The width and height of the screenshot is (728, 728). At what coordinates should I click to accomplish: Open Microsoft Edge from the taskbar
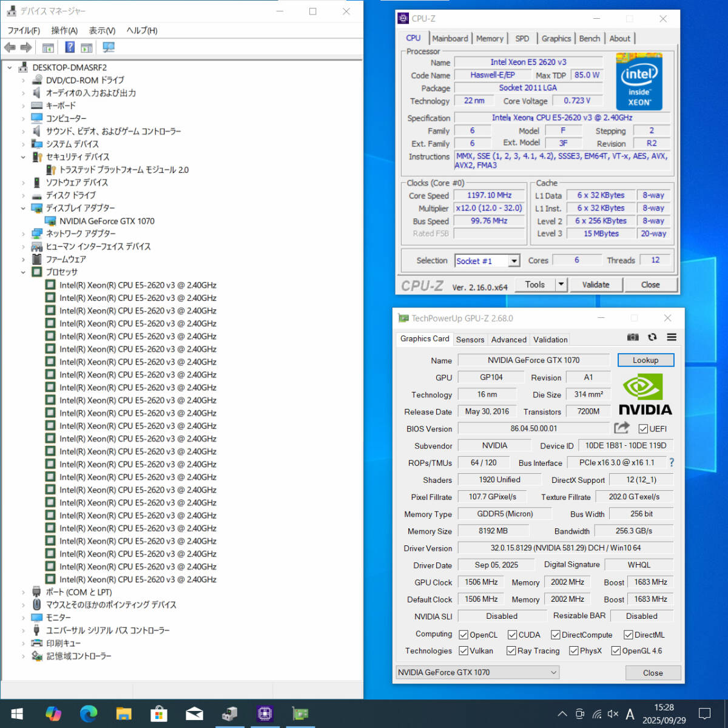click(89, 713)
